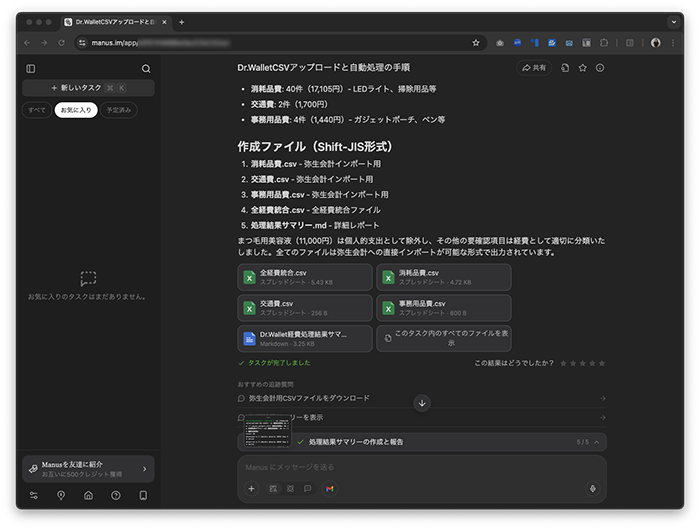Click the Dr.WalletCSVアップロードと自動処理の手順 title
This screenshot has height=529, width=700.
[324, 68]
